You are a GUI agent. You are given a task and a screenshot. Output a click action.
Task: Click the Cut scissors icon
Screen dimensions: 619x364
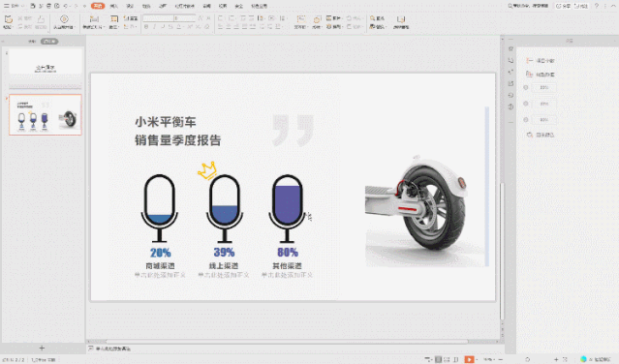point(20,18)
